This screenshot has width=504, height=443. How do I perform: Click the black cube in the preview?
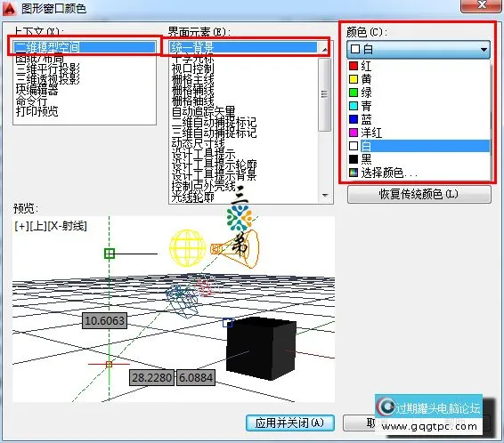[261, 348]
